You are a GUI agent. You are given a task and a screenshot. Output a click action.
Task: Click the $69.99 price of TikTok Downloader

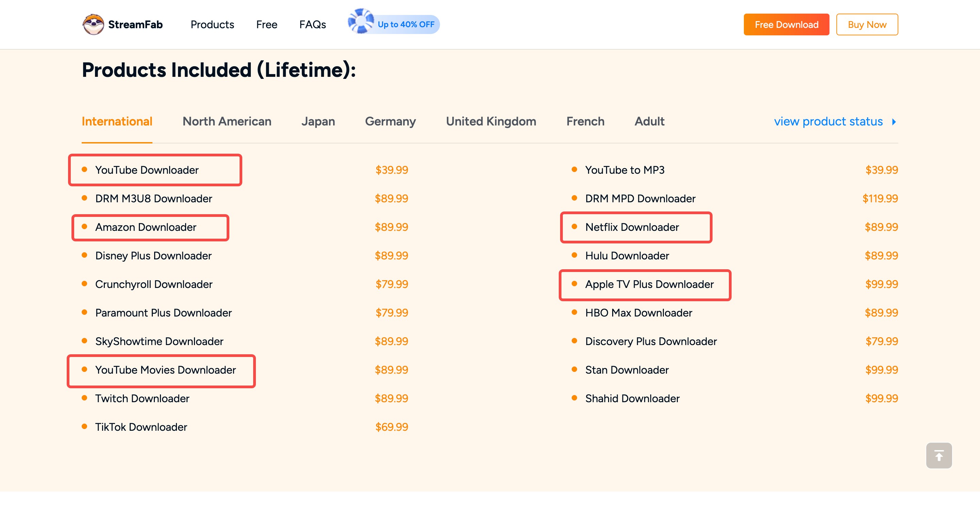pos(391,427)
